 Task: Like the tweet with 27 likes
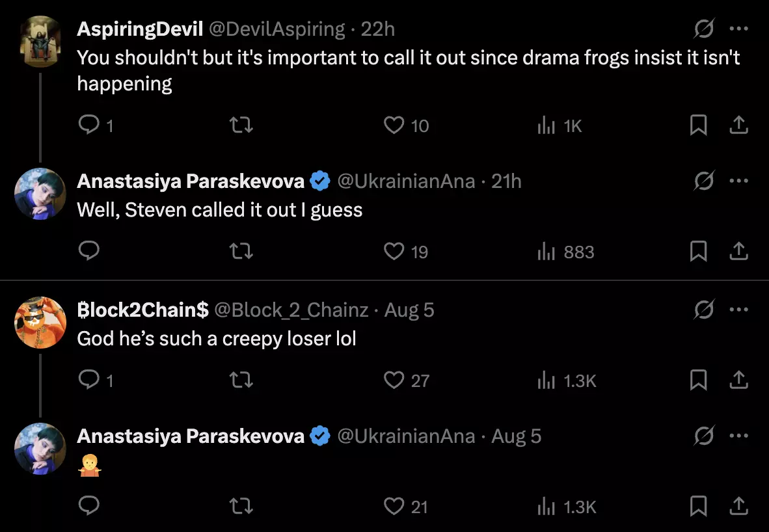(x=394, y=380)
